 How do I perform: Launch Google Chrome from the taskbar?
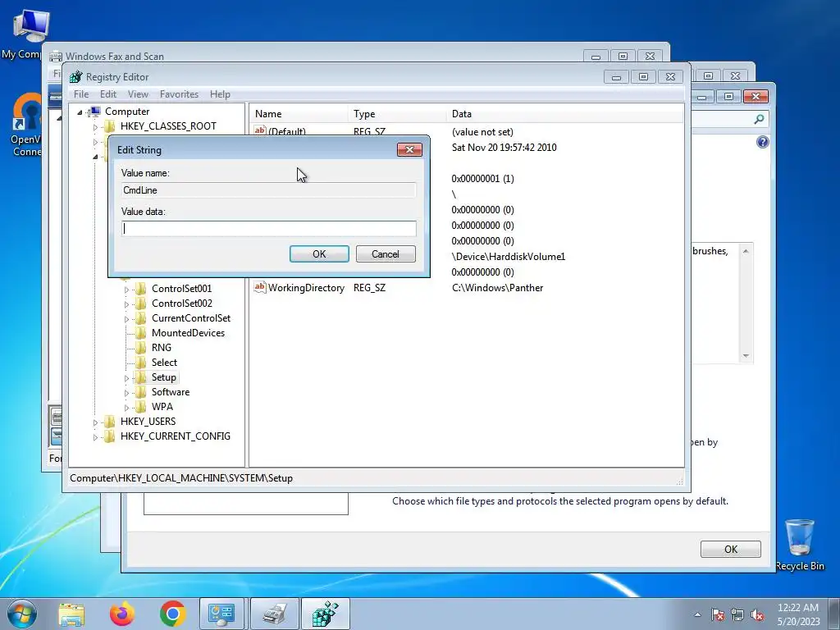172,614
